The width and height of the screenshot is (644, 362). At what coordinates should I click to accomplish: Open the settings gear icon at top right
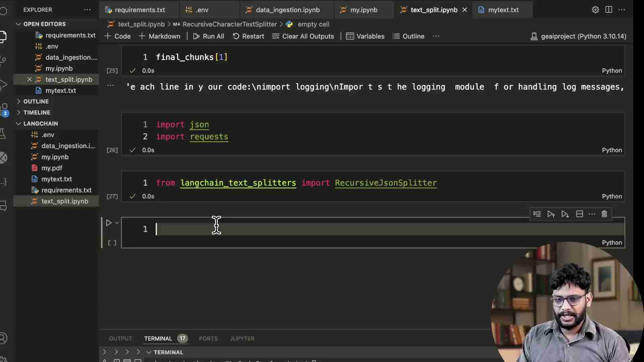click(595, 10)
